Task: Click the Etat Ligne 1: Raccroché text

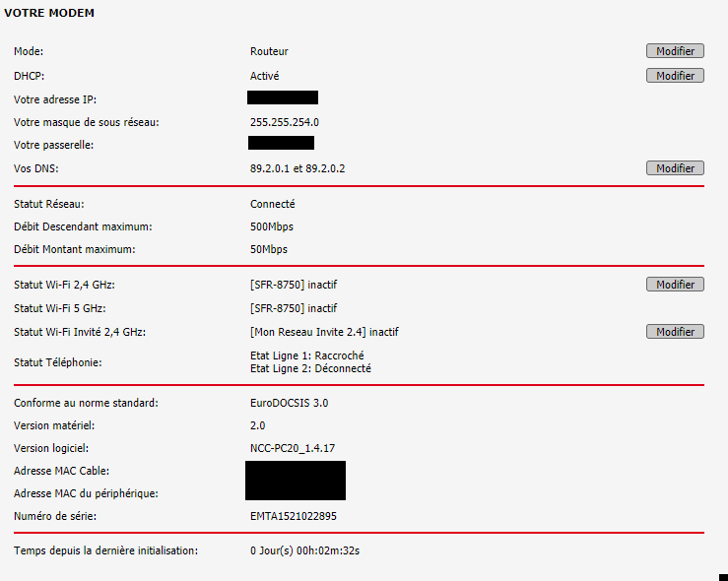Action: click(x=308, y=355)
